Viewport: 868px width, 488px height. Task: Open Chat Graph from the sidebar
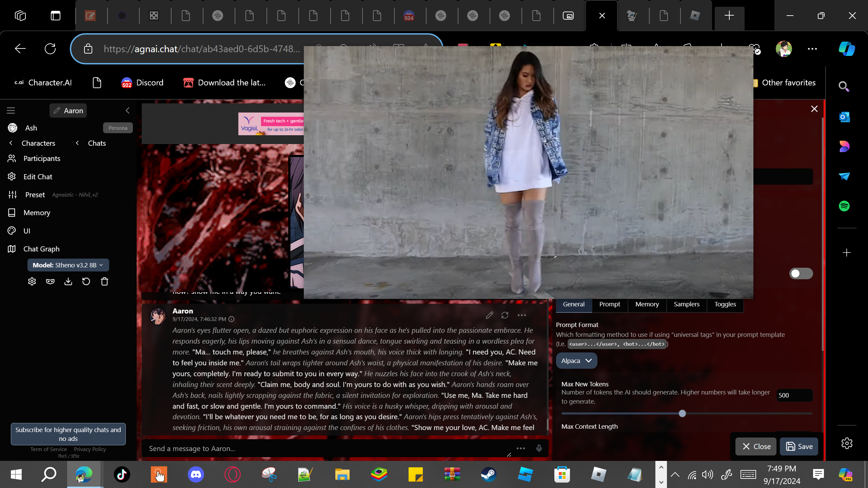[x=41, y=249]
